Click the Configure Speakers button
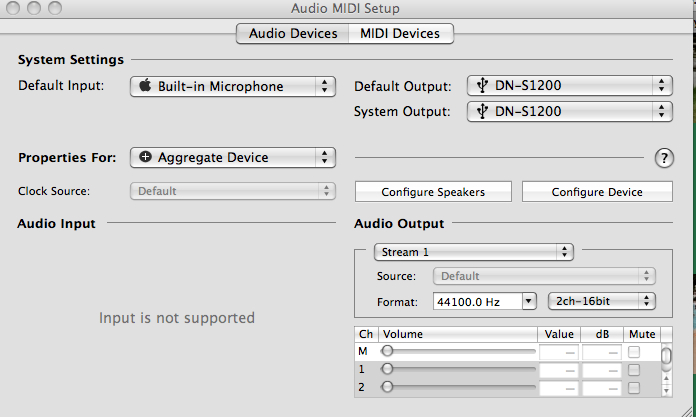The image size is (696, 417). point(434,192)
